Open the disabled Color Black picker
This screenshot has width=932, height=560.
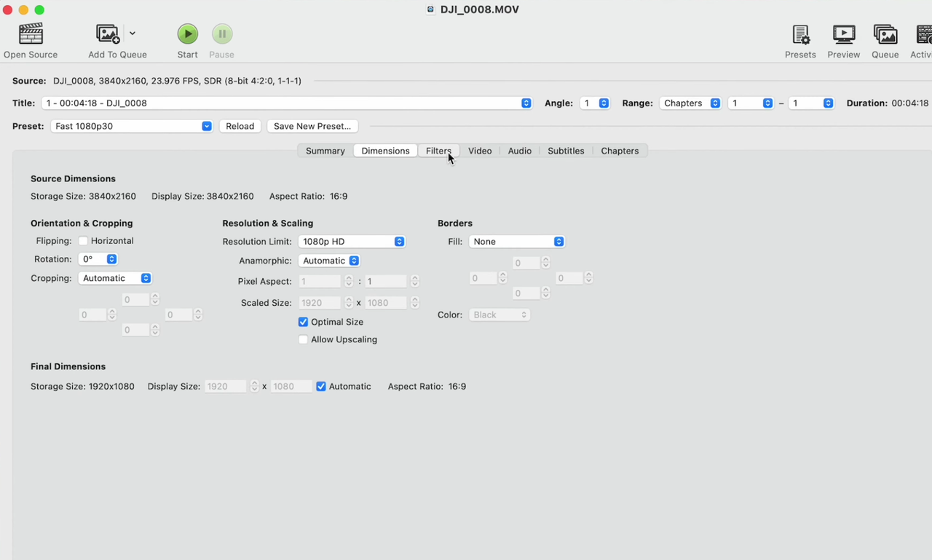[x=499, y=315]
